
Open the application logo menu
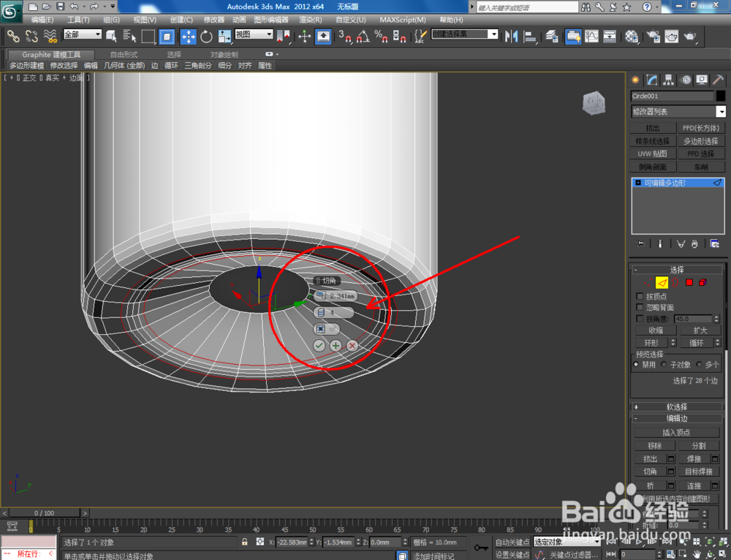tap(11, 11)
